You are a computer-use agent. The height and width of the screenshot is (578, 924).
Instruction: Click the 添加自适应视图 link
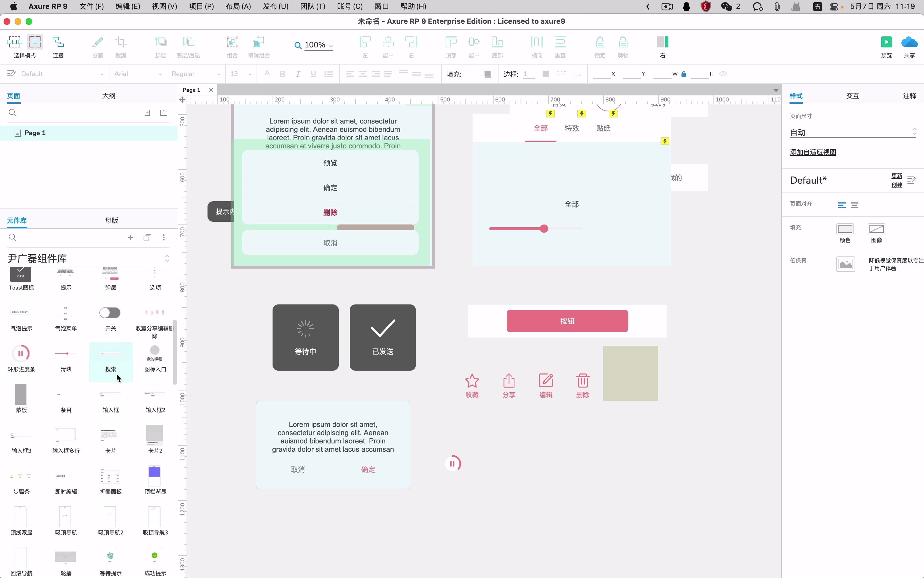coord(812,152)
